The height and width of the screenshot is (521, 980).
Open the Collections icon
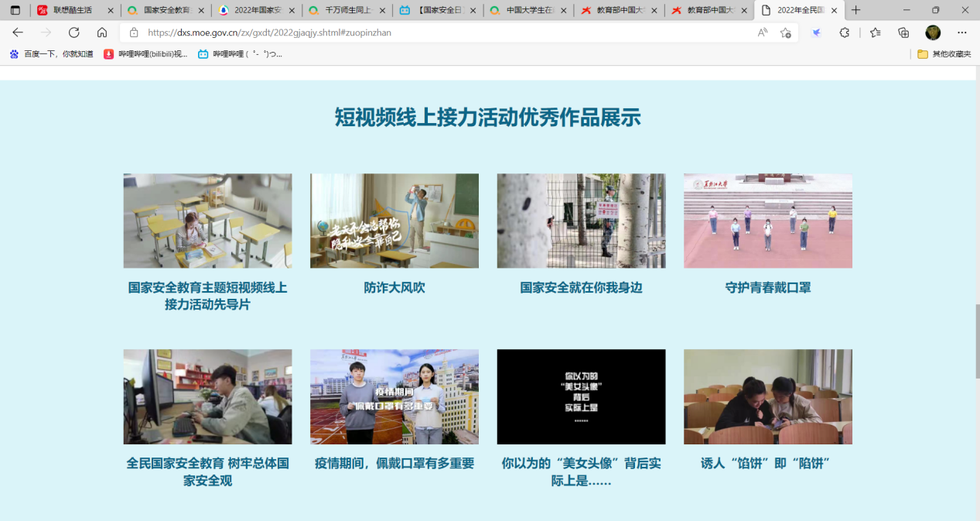click(x=903, y=33)
